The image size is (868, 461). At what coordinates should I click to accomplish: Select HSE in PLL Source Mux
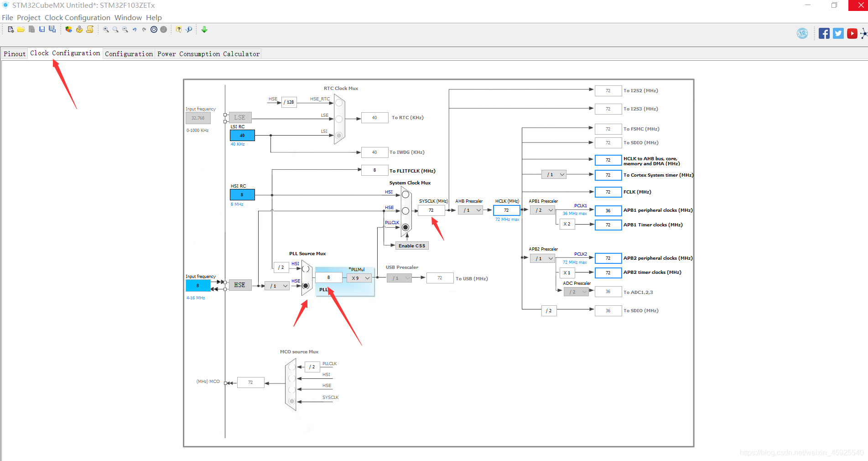click(x=306, y=286)
